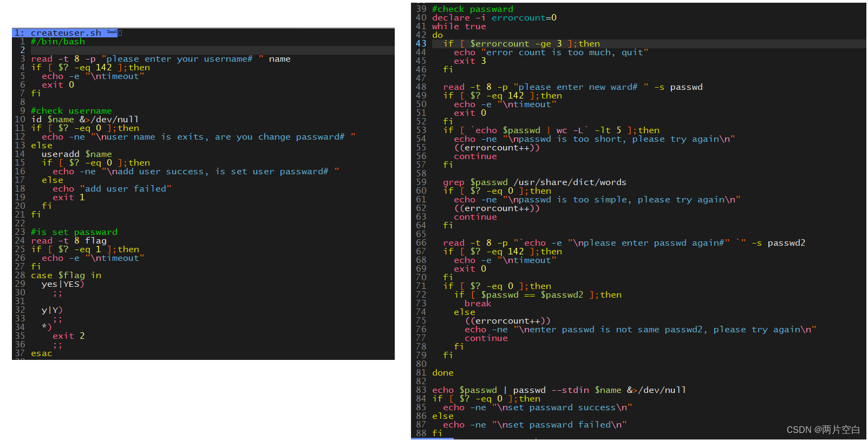Click the text 'nset passward success'
Screen dimensions: 868x440
click(x=559, y=408)
